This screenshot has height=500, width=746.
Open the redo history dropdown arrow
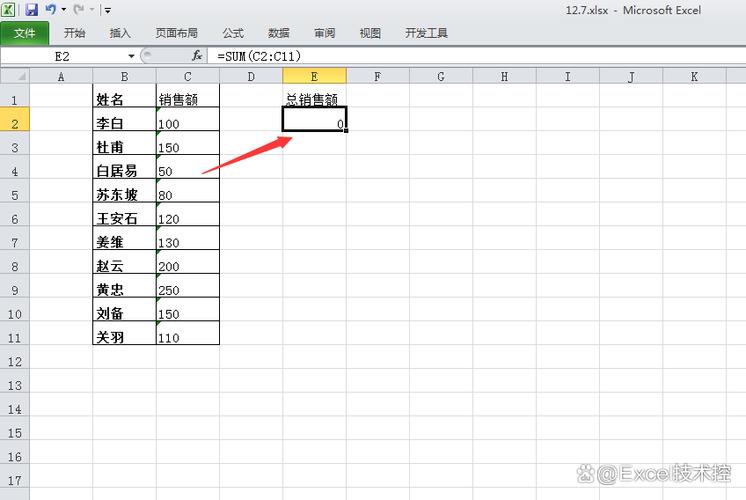pyautogui.click(x=92, y=10)
